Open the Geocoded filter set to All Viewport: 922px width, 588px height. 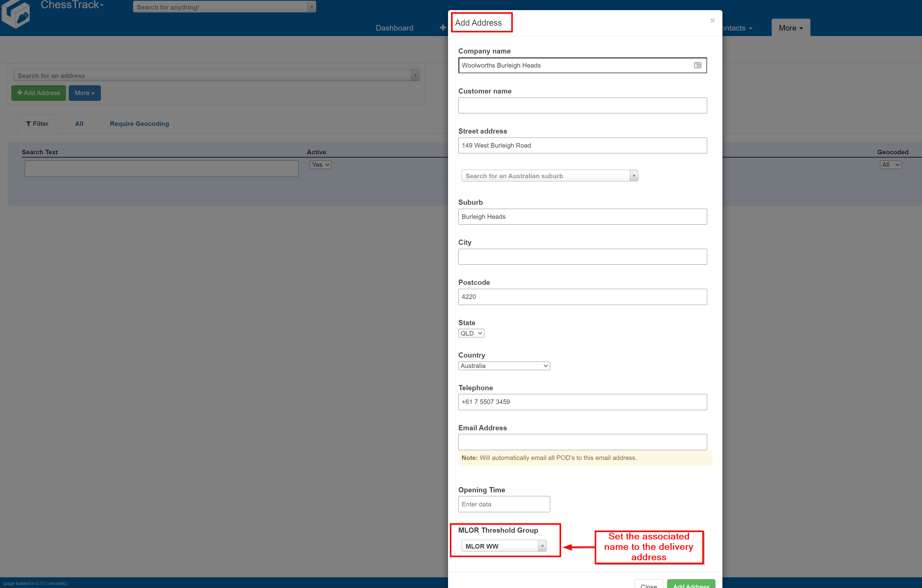click(890, 165)
